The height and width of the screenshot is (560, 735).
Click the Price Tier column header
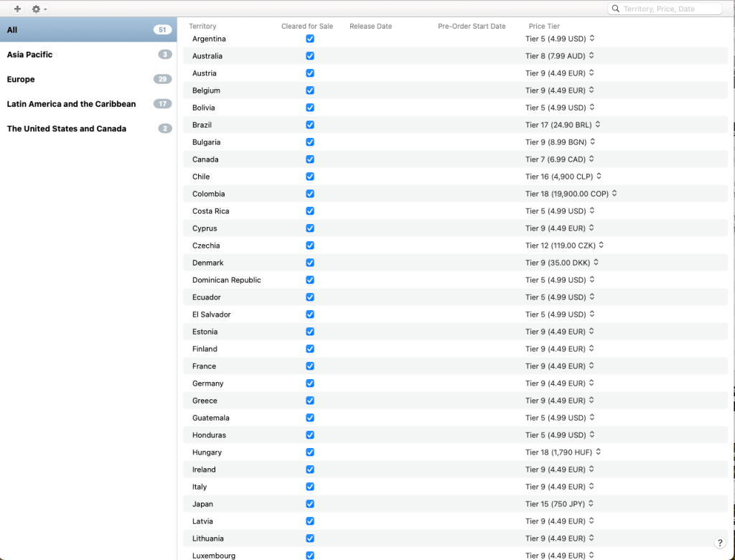point(544,27)
